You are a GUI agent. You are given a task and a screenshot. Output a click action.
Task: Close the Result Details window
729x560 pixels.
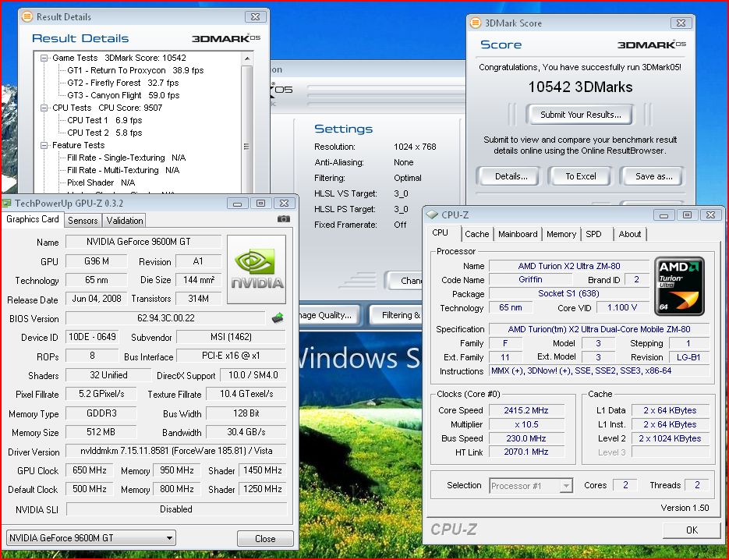[255, 16]
